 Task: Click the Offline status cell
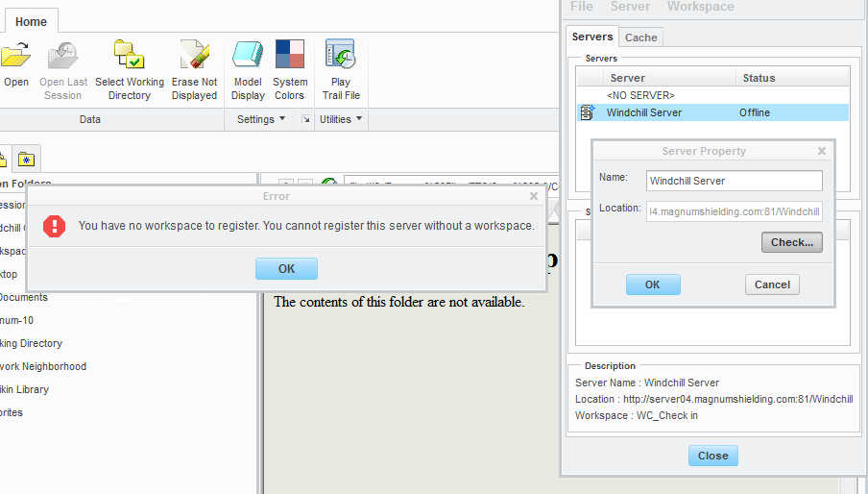(755, 112)
